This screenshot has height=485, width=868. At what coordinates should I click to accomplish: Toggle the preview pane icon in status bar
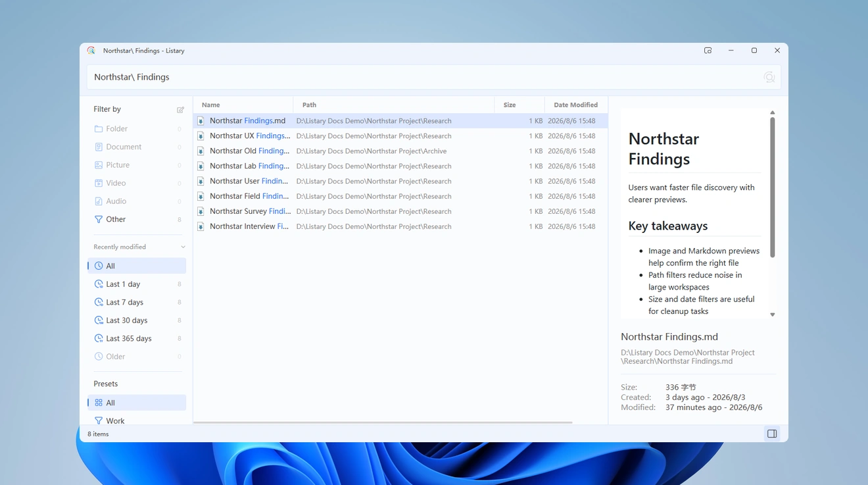772,434
